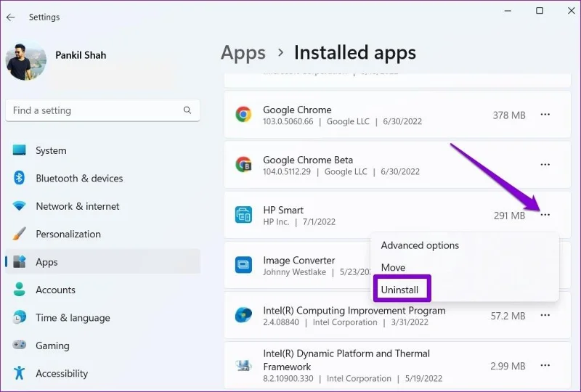This screenshot has height=392, width=581.
Task: Click the Find a setting search box
Action: click(x=102, y=110)
